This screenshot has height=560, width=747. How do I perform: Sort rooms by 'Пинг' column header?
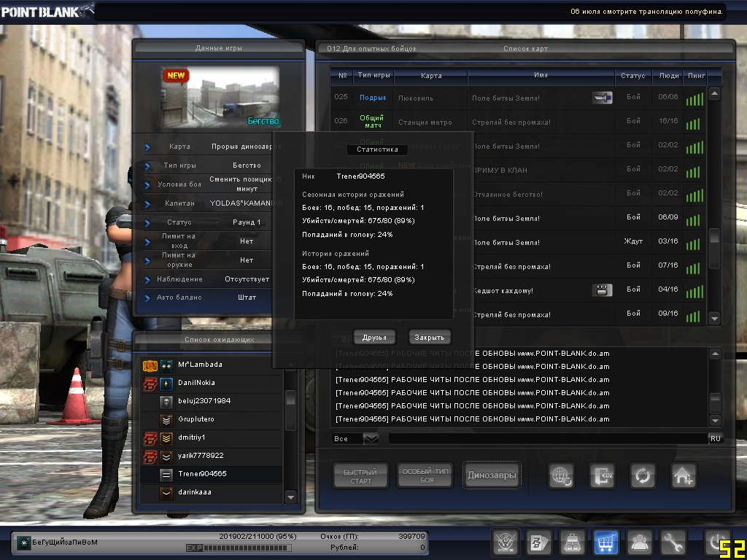pos(697,75)
